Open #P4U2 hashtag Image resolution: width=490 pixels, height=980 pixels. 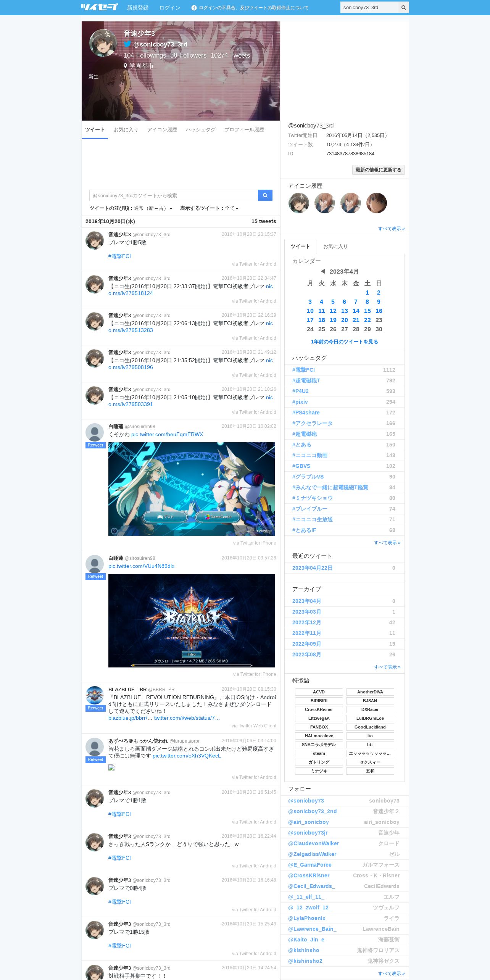tap(300, 391)
